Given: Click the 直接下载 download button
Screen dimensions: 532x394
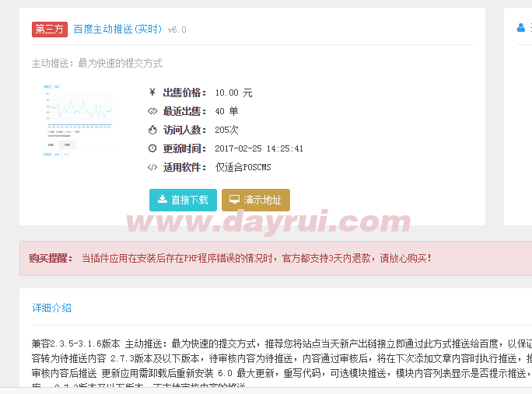Looking at the screenshot, I should click(x=183, y=200).
